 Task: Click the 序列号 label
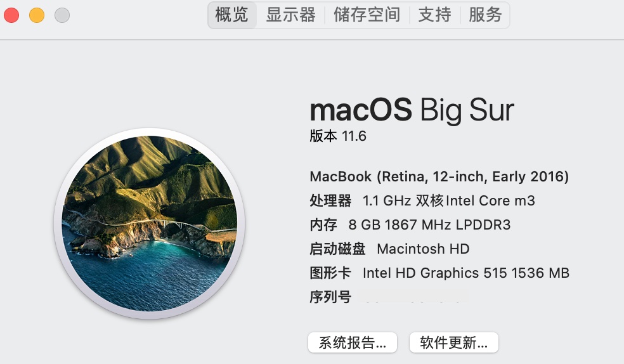point(330,297)
